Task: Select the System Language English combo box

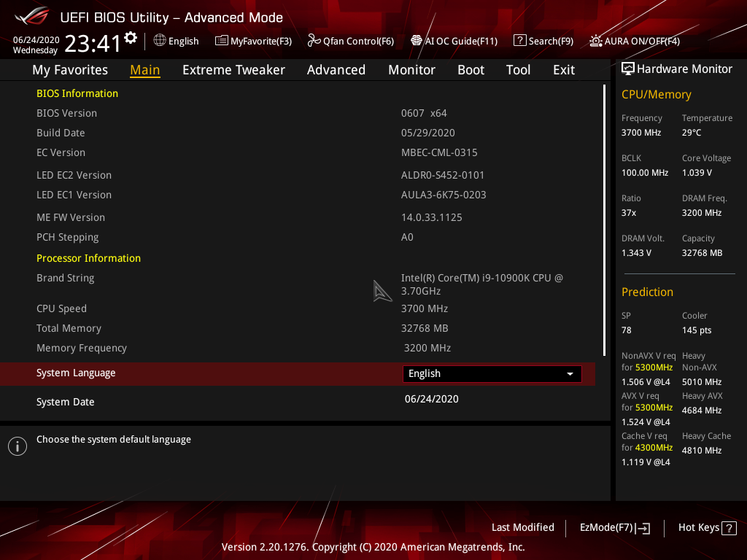Action: 492,374
